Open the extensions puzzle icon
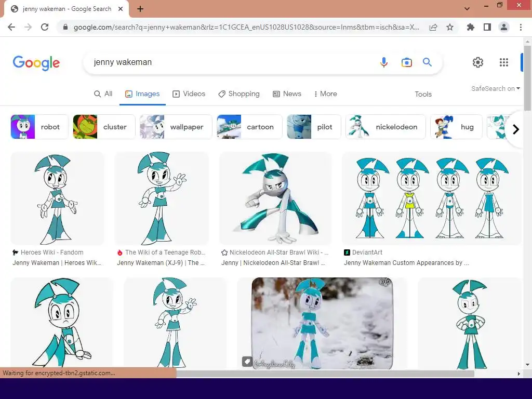 (471, 27)
